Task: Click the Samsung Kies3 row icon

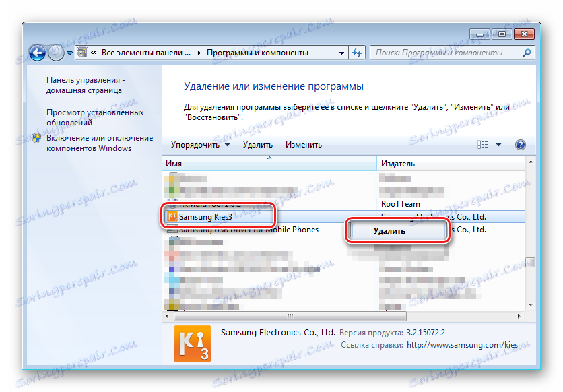Action: (x=172, y=216)
